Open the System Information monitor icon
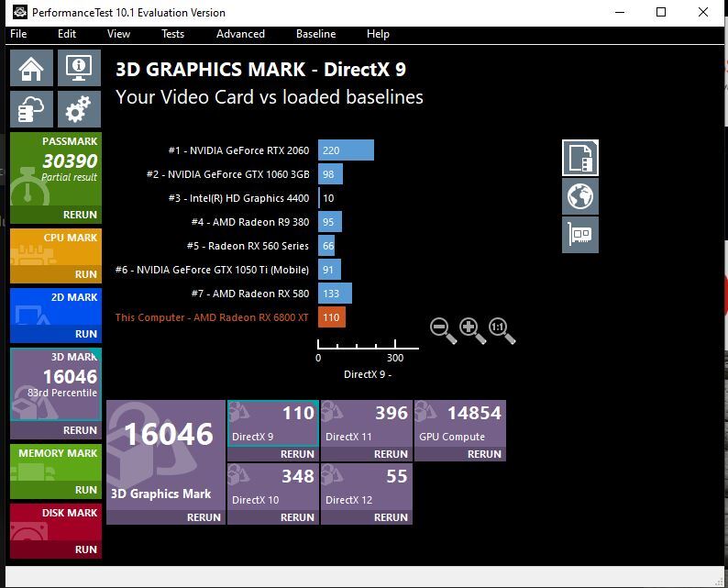This screenshot has width=728, height=588. pos(79,68)
